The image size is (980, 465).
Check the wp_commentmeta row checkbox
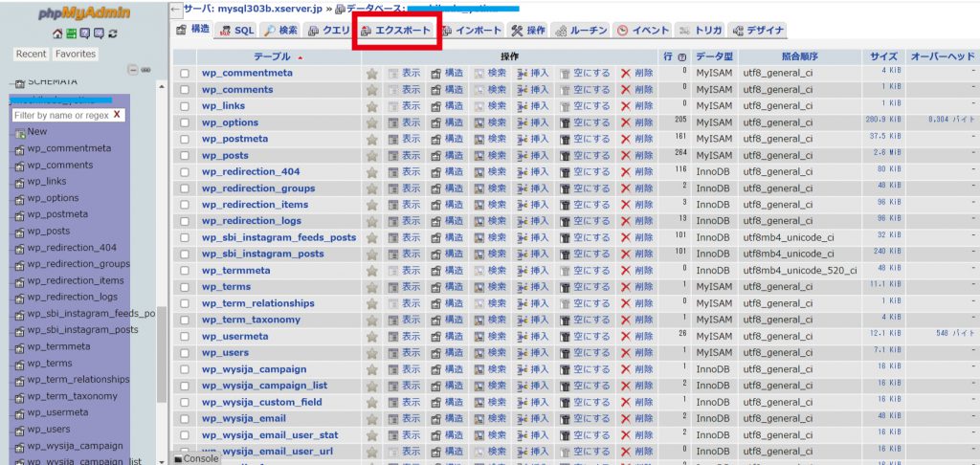tap(185, 74)
